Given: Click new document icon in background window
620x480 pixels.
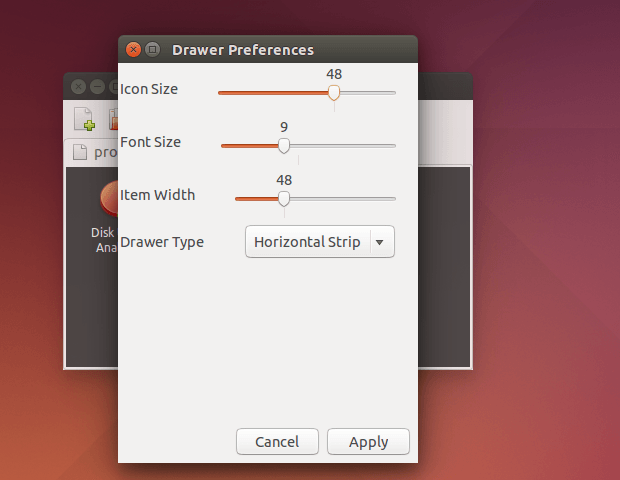Looking at the screenshot, I should click(x=84, y=119).
